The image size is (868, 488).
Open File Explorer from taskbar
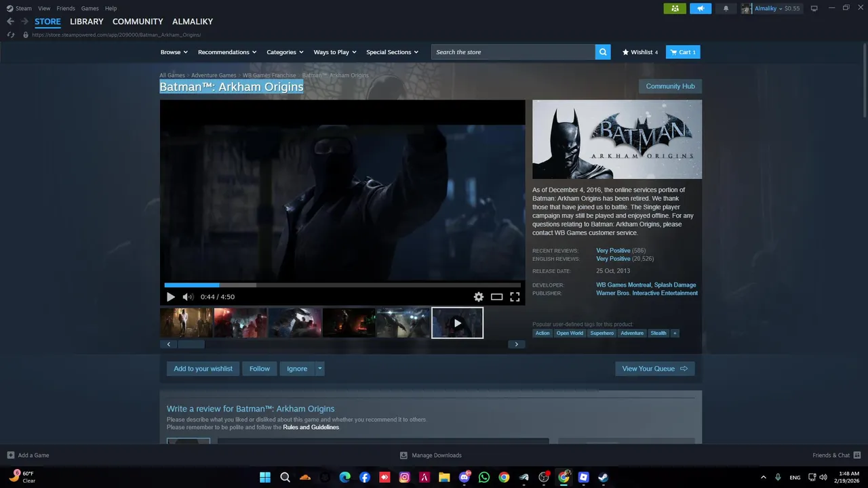pyautogui.click(x=444, y=477)
